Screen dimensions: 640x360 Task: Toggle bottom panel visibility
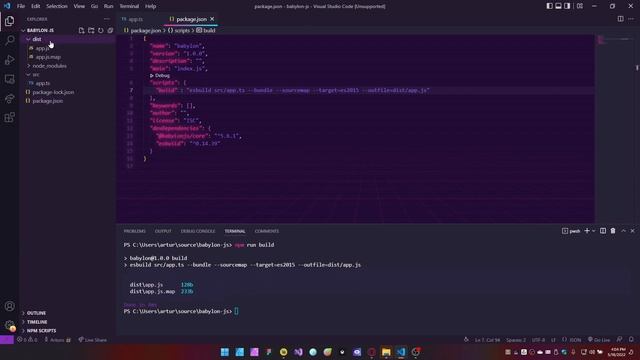click(558, 6)
